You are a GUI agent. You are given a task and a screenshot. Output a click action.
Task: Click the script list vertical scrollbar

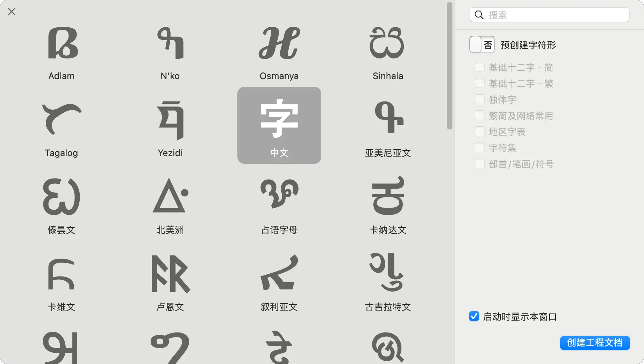pyautogui.click(x=450, y=66)
